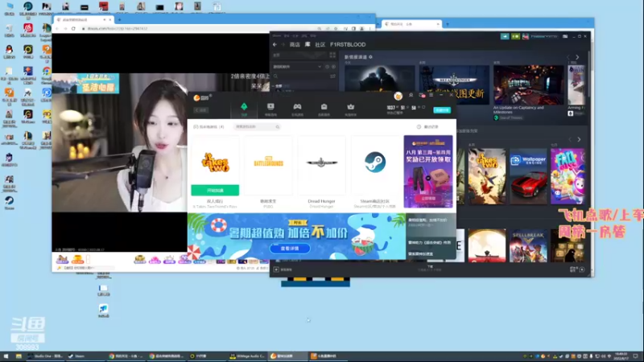Screen dimensions: 644x362
Task: Open the F1RSTBLOOD profile tab in Steam
Action: (x=348, y=44)
